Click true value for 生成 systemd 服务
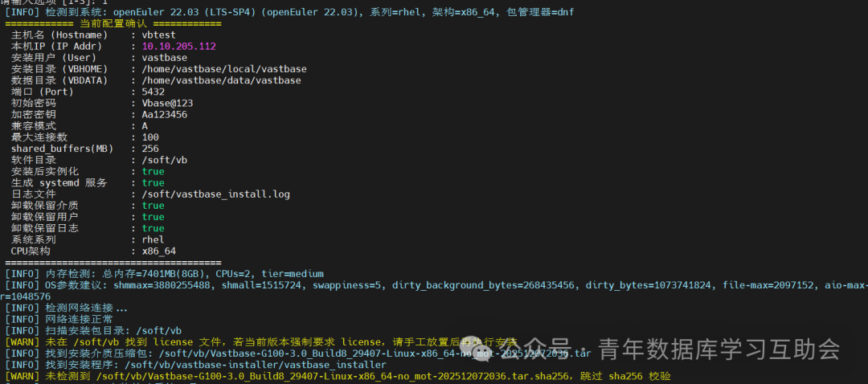The height and width of the screenshot is (384, 868). pyautogui.click(x=153, y=182)
